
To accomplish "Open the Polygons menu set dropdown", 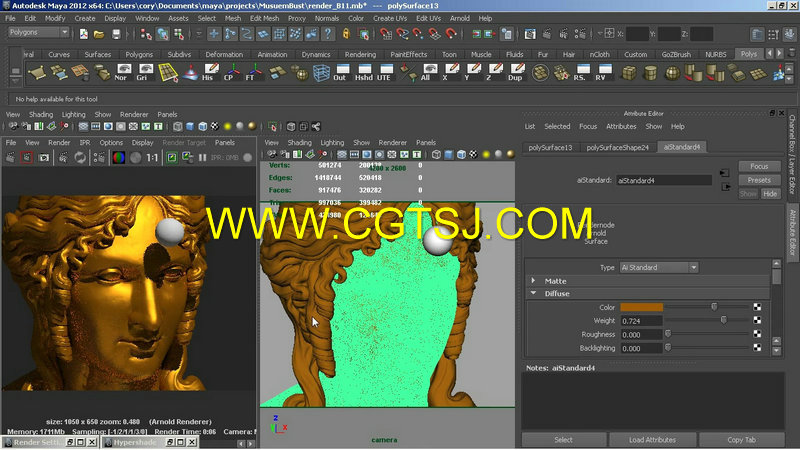I will pos(38,32).
